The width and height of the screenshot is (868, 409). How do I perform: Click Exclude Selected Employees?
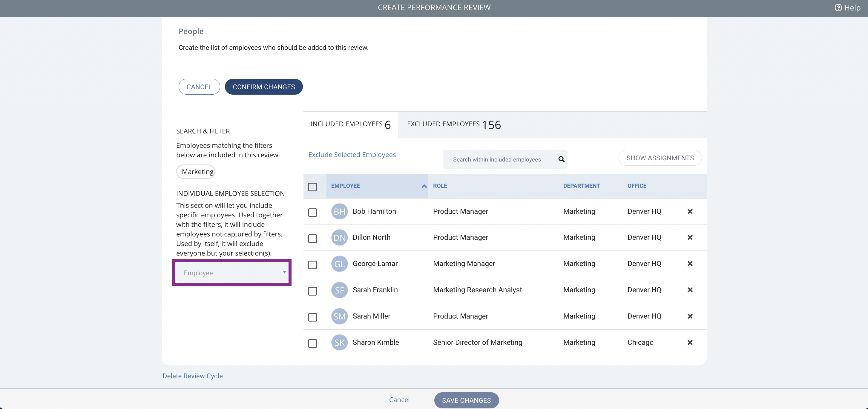(x=352, y=154)
